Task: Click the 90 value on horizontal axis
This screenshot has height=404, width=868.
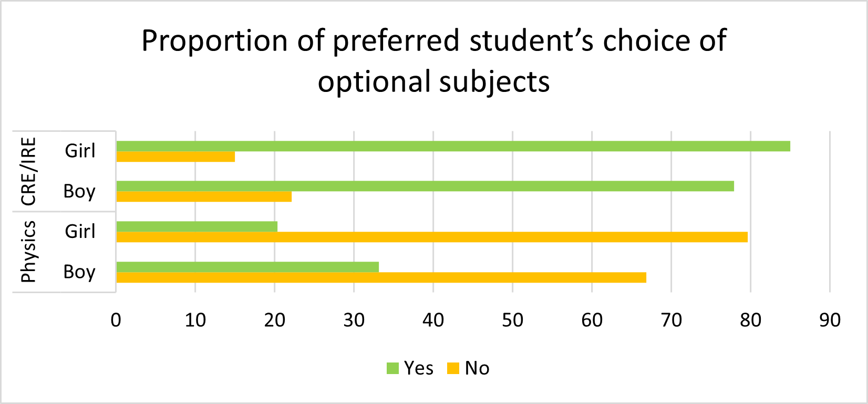Action: click(830, 319)
